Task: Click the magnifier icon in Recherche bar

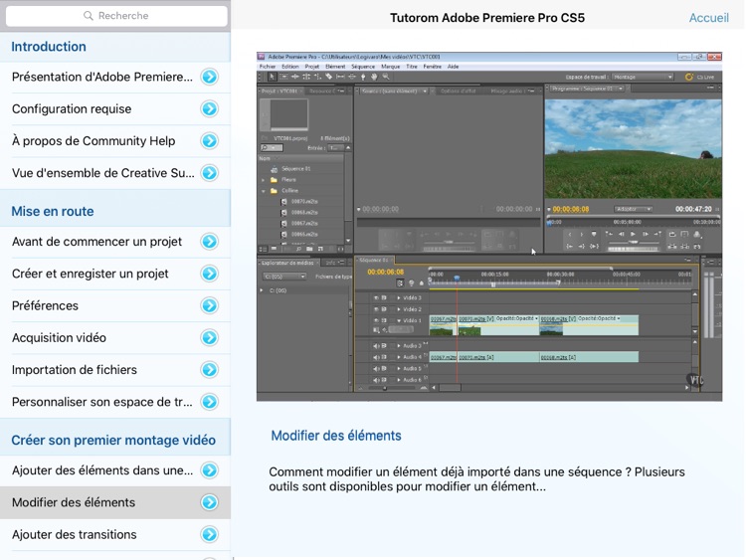Action: point(88,16)
